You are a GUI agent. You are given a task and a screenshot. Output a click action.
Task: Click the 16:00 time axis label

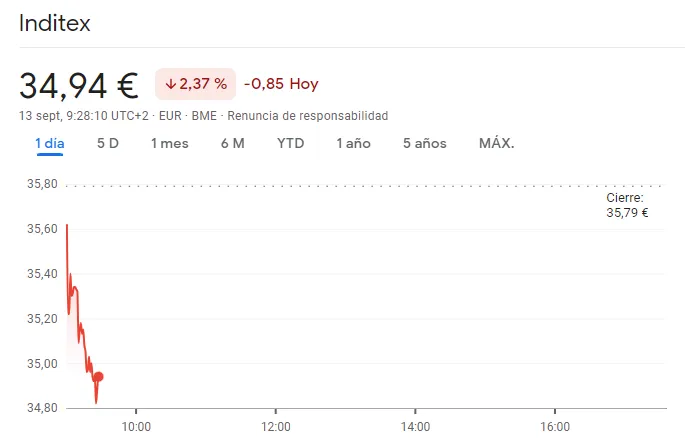pos(555,426)
